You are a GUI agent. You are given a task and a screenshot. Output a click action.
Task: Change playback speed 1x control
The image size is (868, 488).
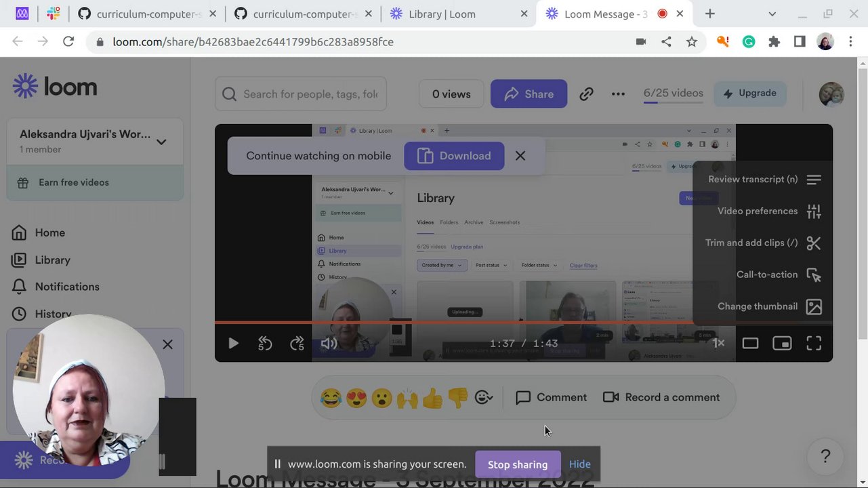tap(718, 344)
